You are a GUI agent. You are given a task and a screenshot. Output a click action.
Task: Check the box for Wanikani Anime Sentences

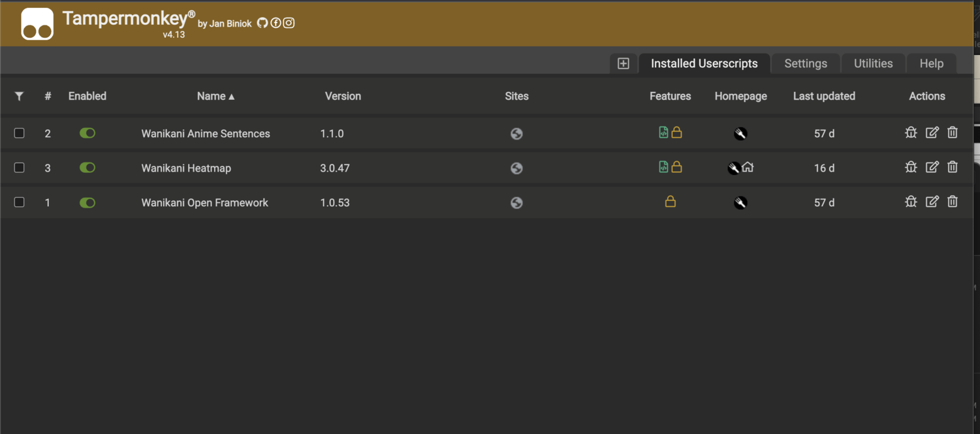pyautogui.click(x=20, y=133)
